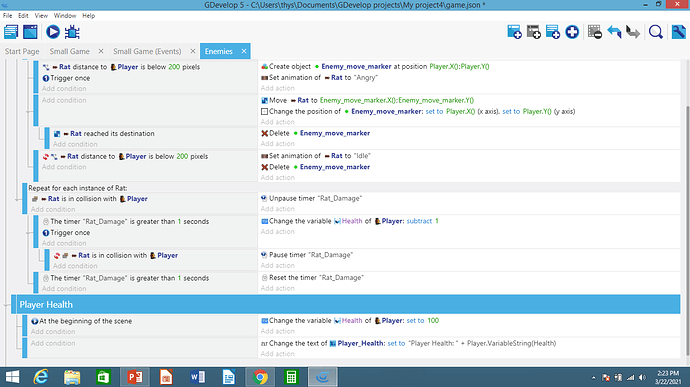Screen dimensions: 690x387
Task: Select the 'Create object Enemy_move_marker' action
Action: pos(375,66)
